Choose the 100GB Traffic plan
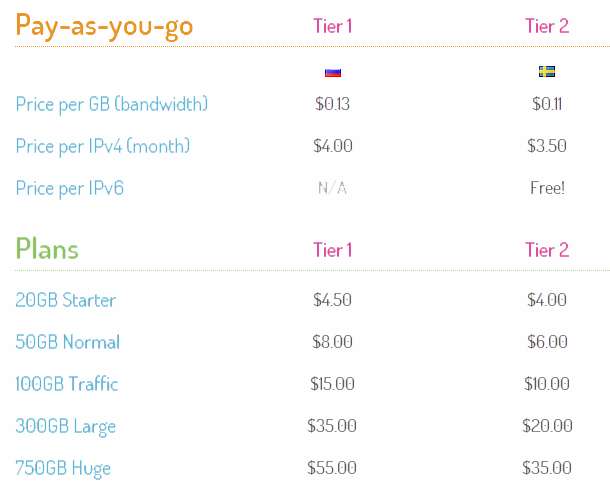610x491 pixels. point(67,384)
